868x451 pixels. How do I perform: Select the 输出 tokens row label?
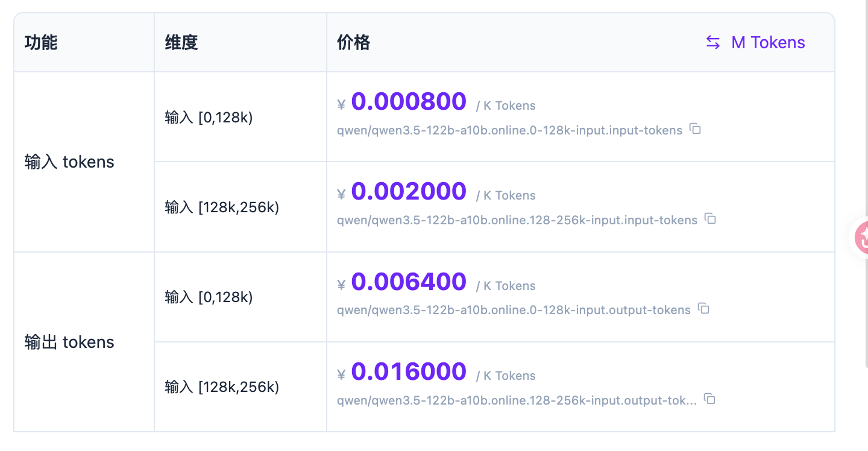click(69, 342)
